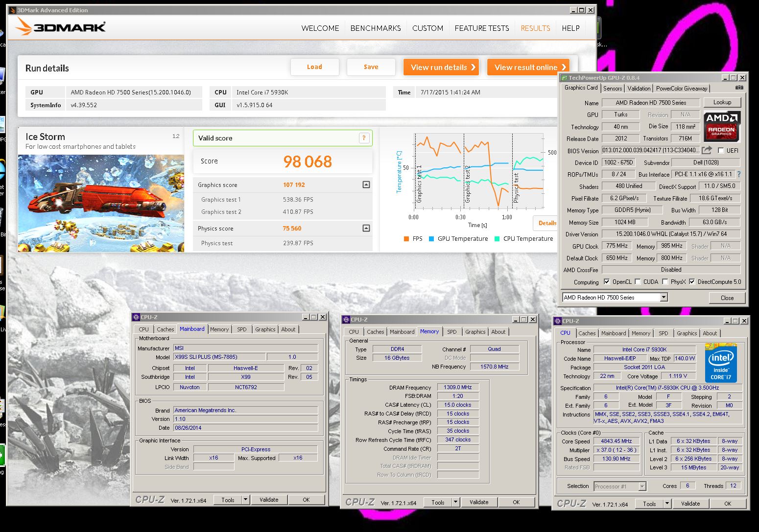This screenshot has width=759, height=532.
Task: Open the HELP tab in 3DMark
Action: pos(570,28)
